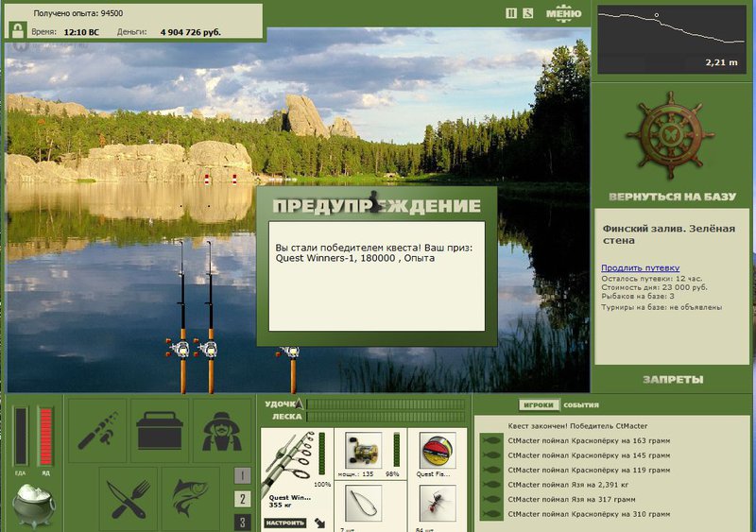The width and height of the screenshot is (756, 532).
Task: Click the pause game icon
Action: [511, 13]
